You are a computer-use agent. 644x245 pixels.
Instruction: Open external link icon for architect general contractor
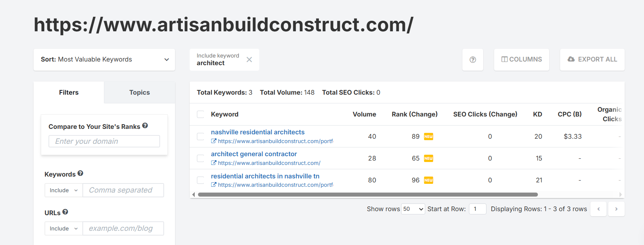[x=214, y=163]
